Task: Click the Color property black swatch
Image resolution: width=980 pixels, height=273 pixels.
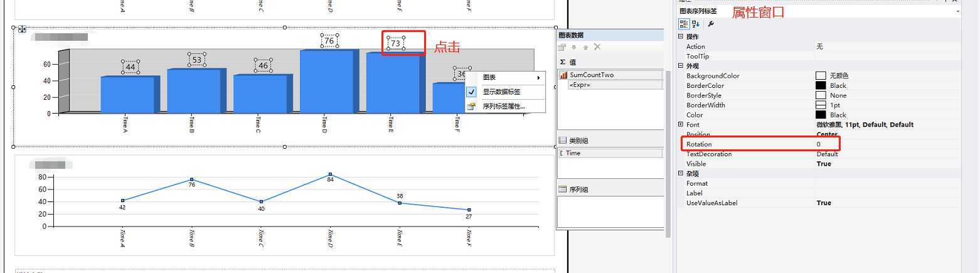Action: tap(821, 115)
